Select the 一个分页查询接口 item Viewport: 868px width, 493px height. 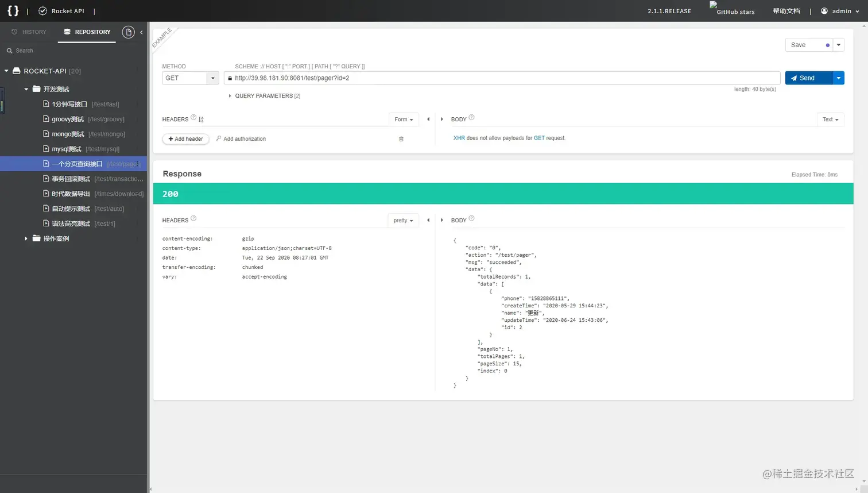(73, 164)
